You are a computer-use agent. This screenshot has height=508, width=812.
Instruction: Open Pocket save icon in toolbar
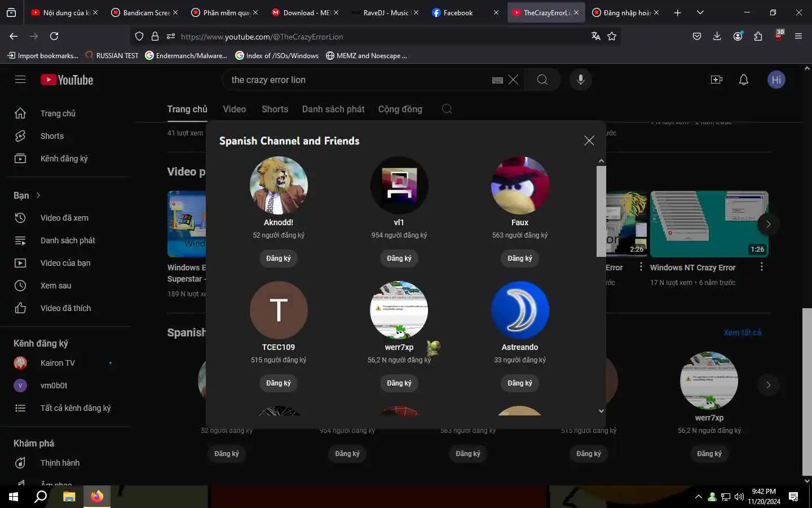click(697, 36)
